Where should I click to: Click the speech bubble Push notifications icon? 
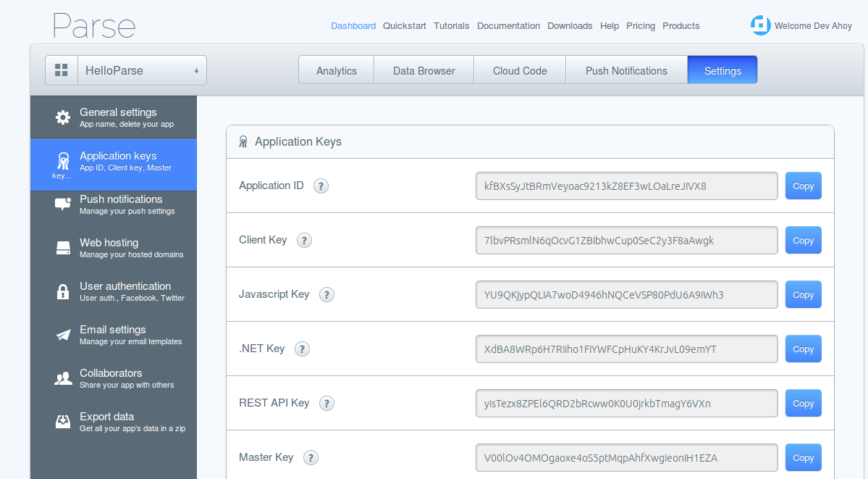63,204
